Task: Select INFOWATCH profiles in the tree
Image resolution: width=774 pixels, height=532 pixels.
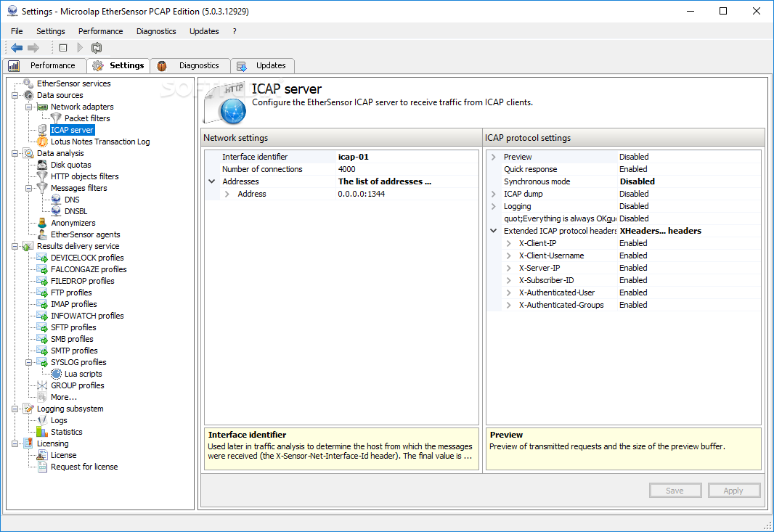Action: (87, 316)
